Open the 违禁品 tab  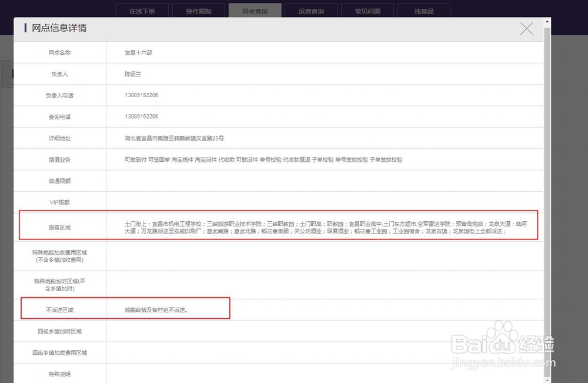[x=424, y=11]
